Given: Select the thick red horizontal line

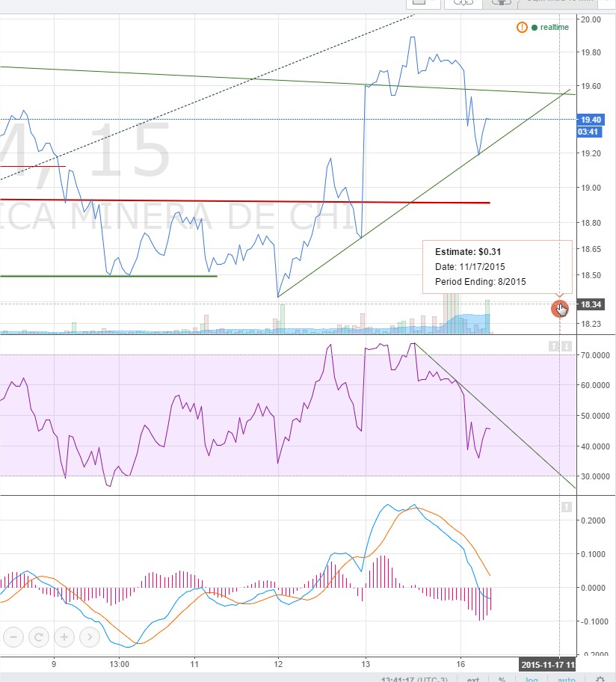Looking at the screenshot, I should coord(246,201).
